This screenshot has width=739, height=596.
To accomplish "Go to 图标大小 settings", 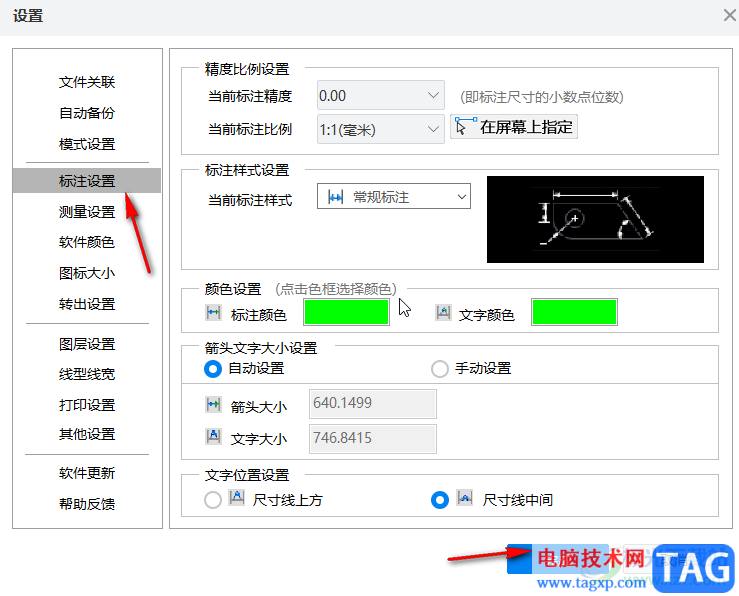I will pyautogui.click(x=87, y=273).
